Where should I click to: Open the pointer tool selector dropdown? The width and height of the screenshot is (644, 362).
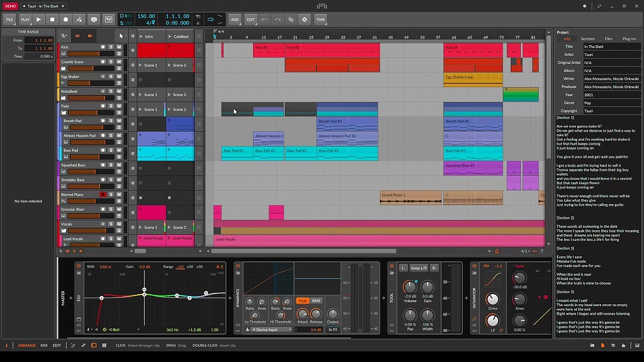pyautogui.click(x=123, y=36)
